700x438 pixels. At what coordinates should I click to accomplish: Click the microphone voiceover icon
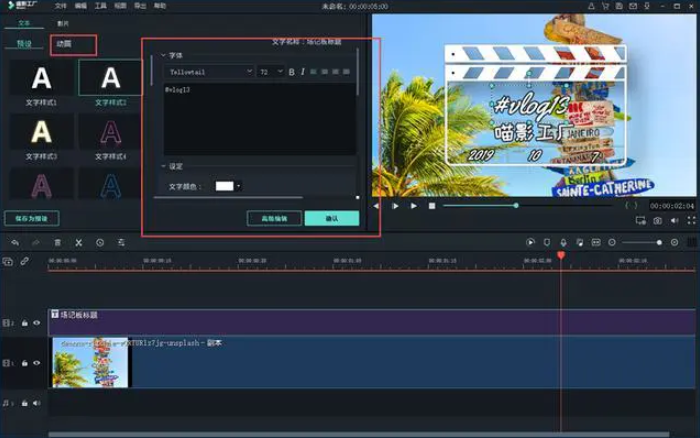tap(563, 242)
